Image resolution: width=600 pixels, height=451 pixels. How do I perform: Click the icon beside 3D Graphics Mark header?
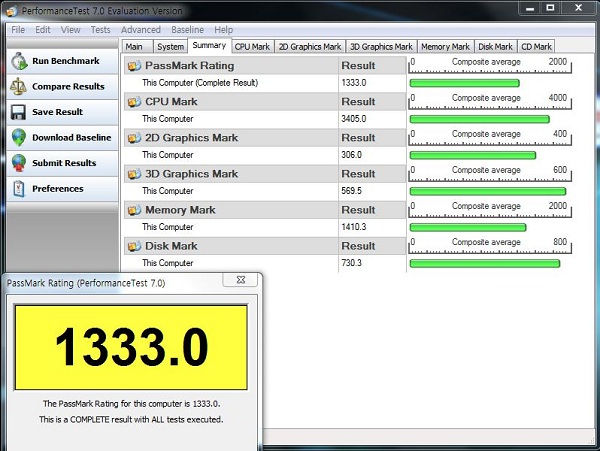click(x=134, y=174)
